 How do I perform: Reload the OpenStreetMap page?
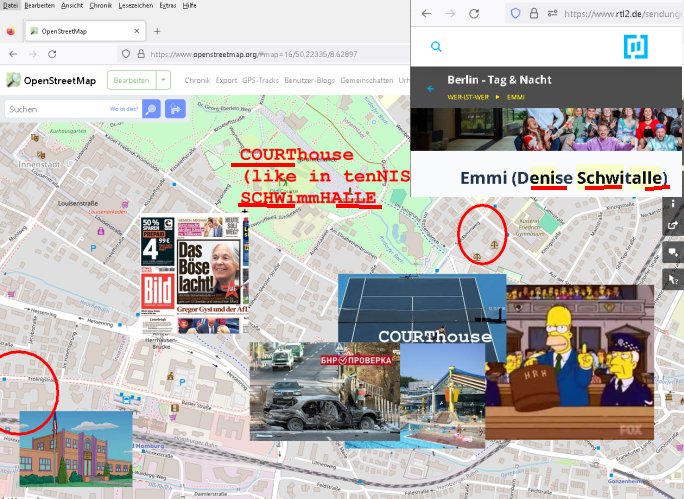click(52, 54)
